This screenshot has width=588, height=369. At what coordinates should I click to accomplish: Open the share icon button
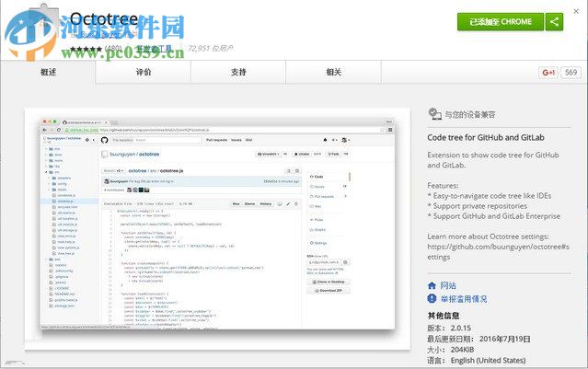click(x=554, y=22)
